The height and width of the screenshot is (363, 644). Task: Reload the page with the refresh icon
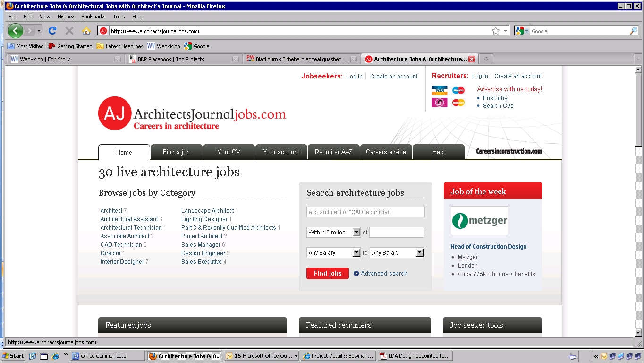(52, 31)
